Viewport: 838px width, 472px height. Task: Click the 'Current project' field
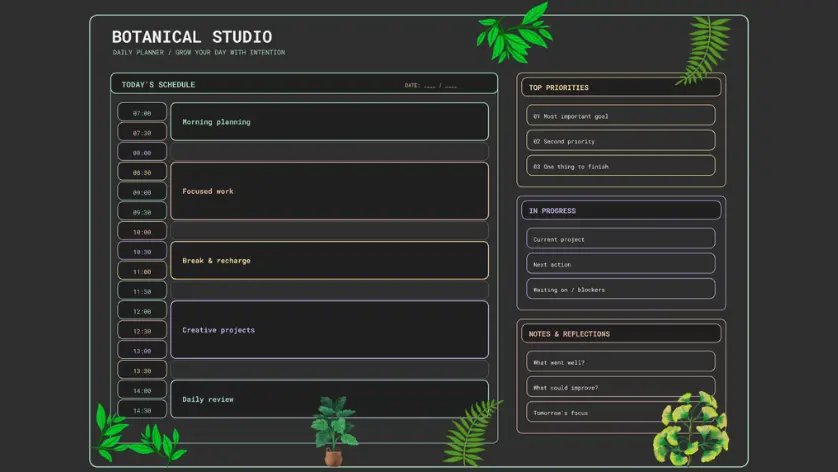620,239
